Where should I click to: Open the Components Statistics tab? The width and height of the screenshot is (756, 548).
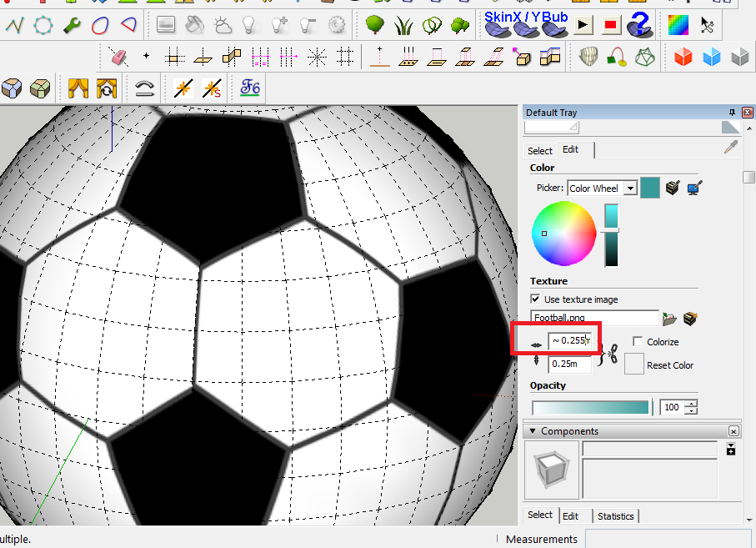616,516
